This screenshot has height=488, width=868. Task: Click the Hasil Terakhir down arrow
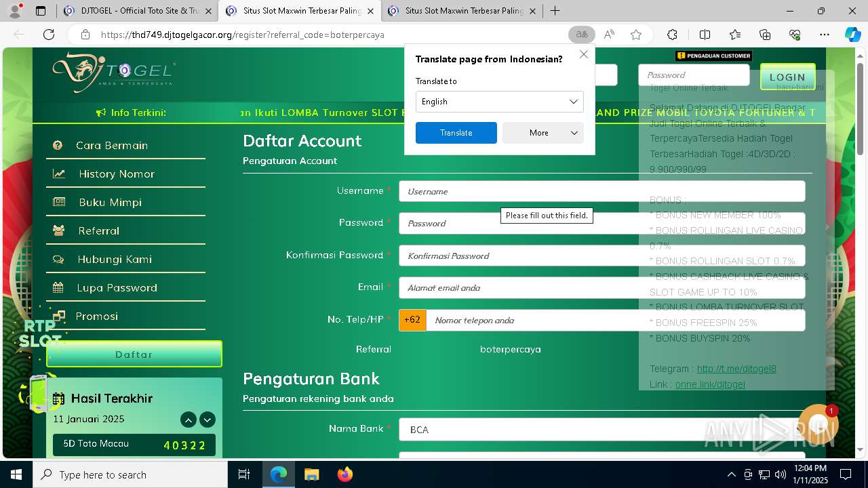tap(208, 420)
